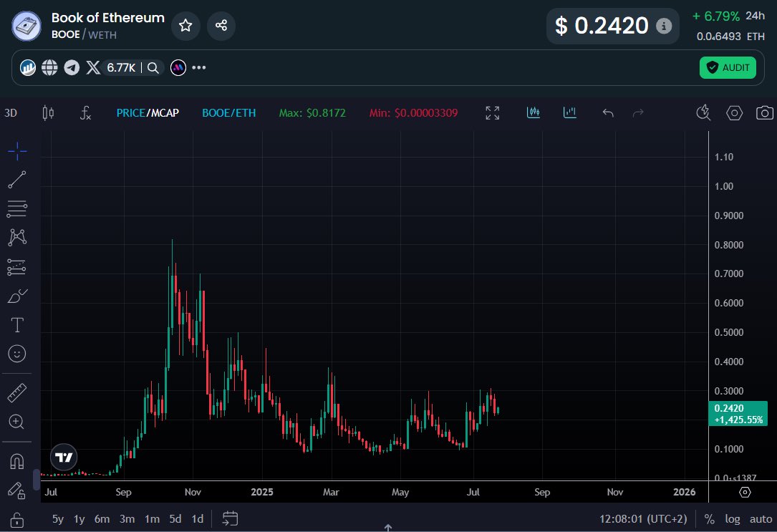The image size is (777, 532).
Task: Change candlestick chart style
Action: (x=48, y=113)
